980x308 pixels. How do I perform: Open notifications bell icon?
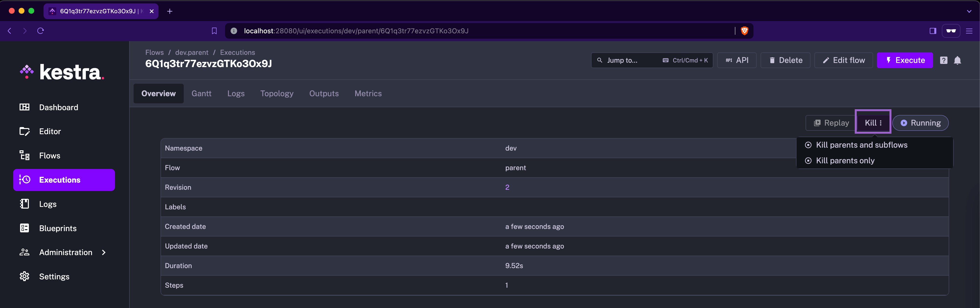pyautogui.click(x=957, y=60)
